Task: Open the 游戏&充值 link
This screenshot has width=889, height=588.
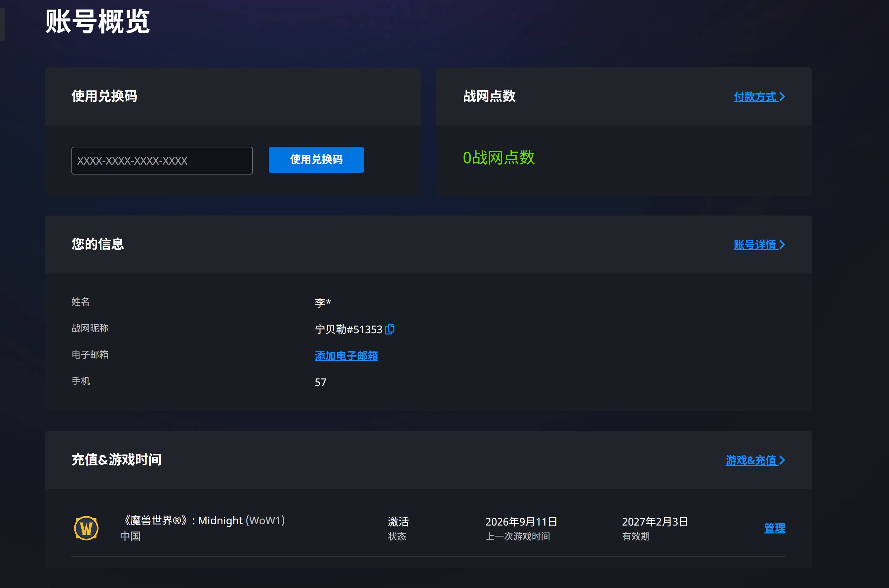Action: coord(755,460)
